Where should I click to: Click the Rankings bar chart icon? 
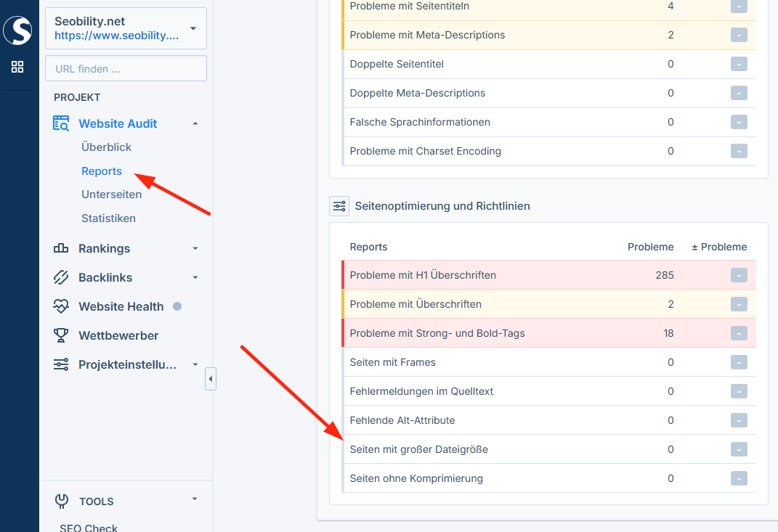click(x=61, y=248)
